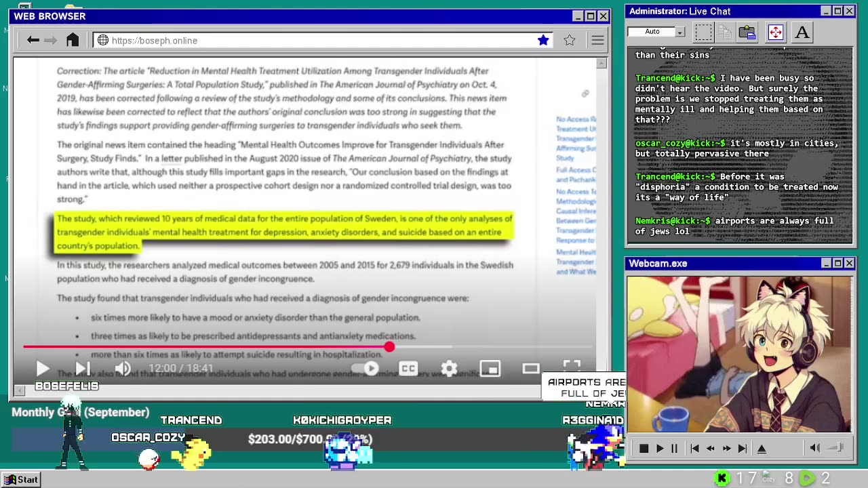
Task: Toggle closed captions on the video
Action: point(408,369)
